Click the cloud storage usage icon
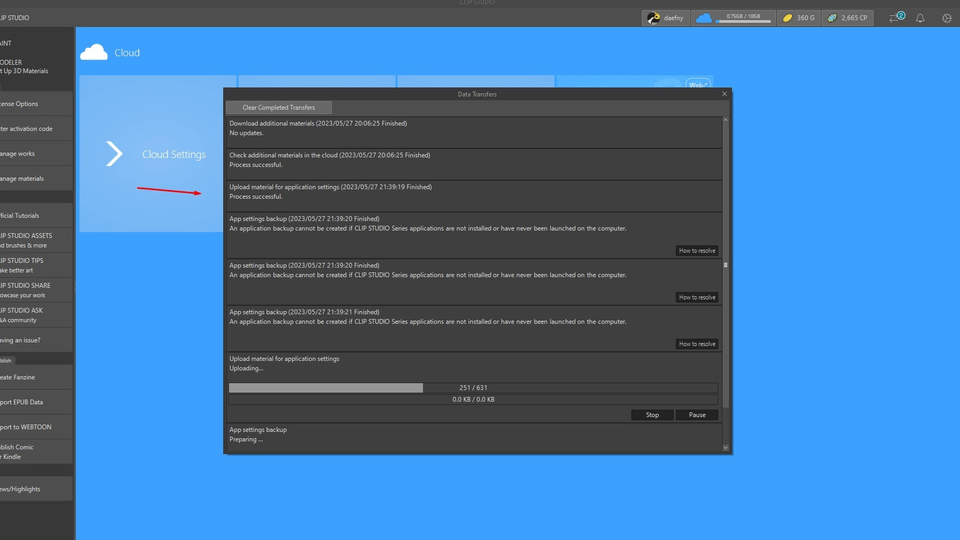This screenshot has width=960, height=540. point(704,18)
